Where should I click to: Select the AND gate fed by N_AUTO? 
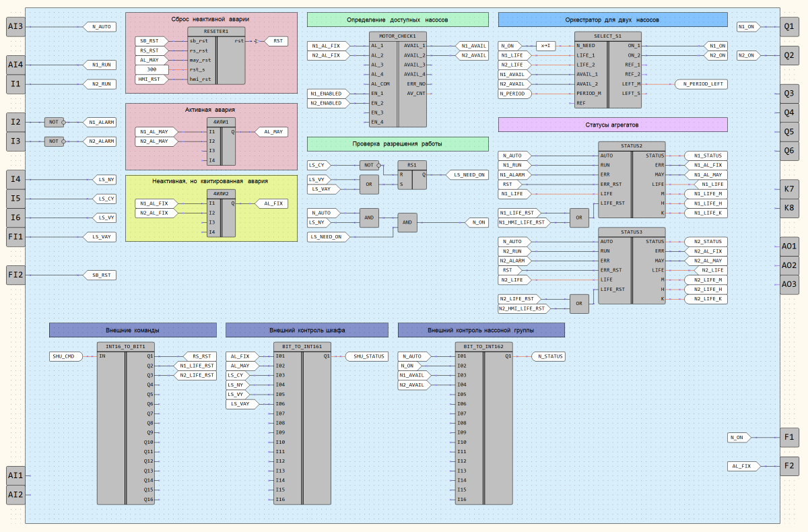370,218
